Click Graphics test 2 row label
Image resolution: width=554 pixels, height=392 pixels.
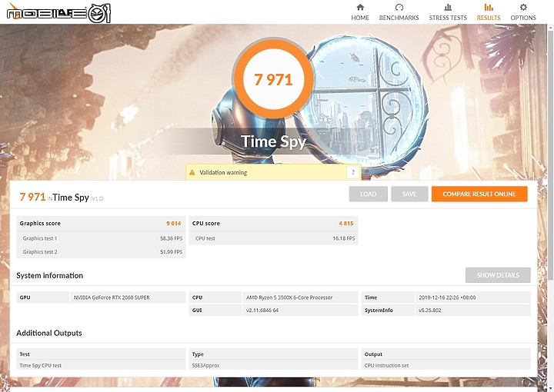40,252
